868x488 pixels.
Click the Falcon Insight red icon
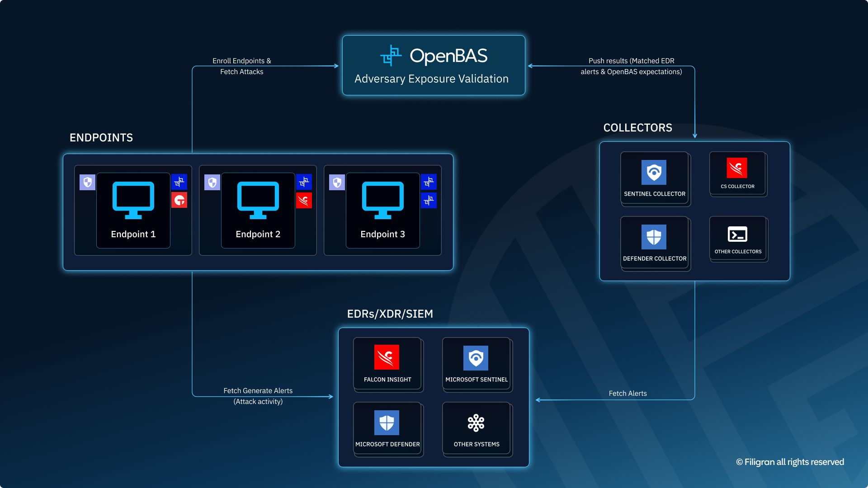click(x=387, y=357)
